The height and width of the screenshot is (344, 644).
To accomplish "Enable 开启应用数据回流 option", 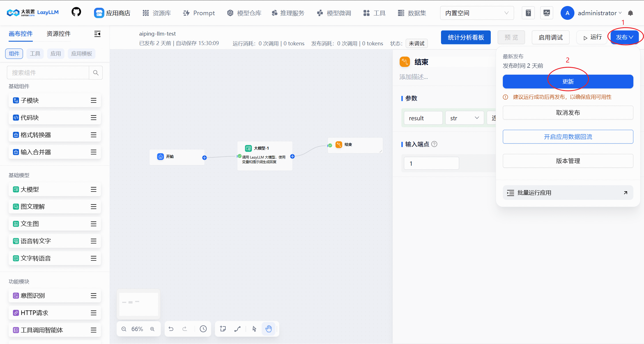I will tap(568, 137).
